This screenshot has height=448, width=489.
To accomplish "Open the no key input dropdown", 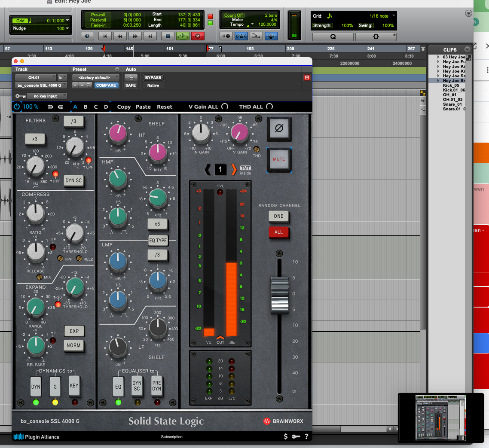I will coord(47,96).
